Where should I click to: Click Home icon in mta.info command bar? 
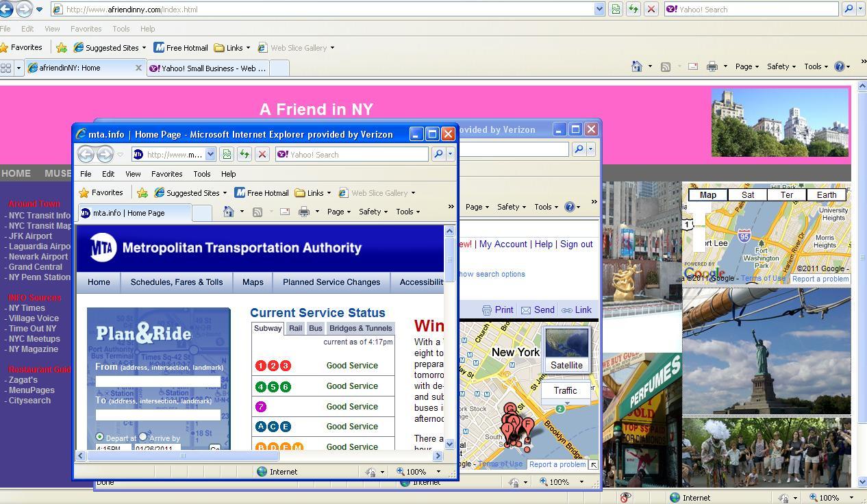tap(229, 212)
